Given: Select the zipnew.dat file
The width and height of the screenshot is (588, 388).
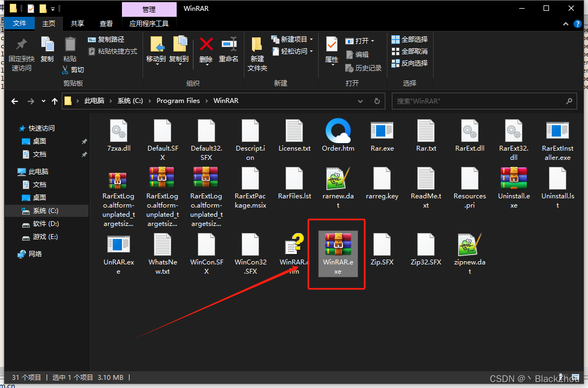Looking at the screenshot, I should click(469, 254).
